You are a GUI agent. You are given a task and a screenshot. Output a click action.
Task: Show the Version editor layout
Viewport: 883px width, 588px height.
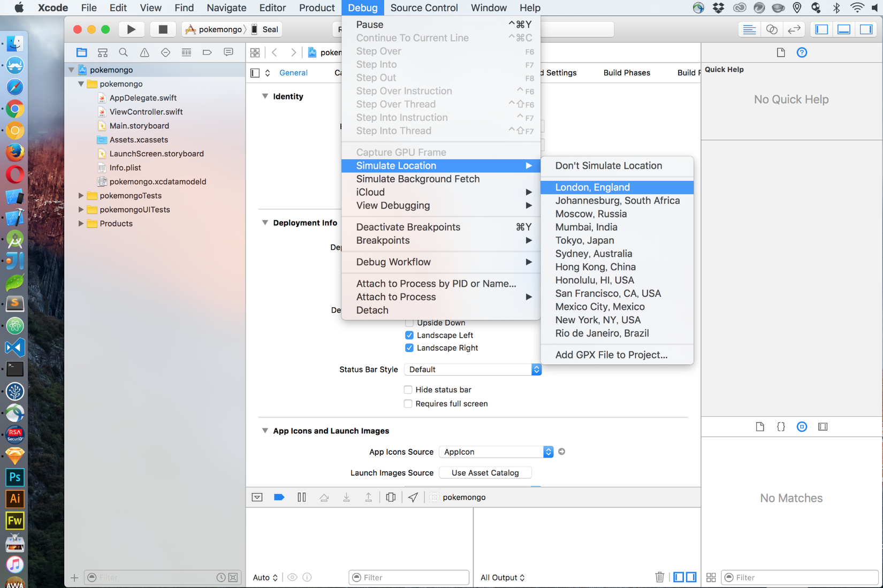pos(794,29)
